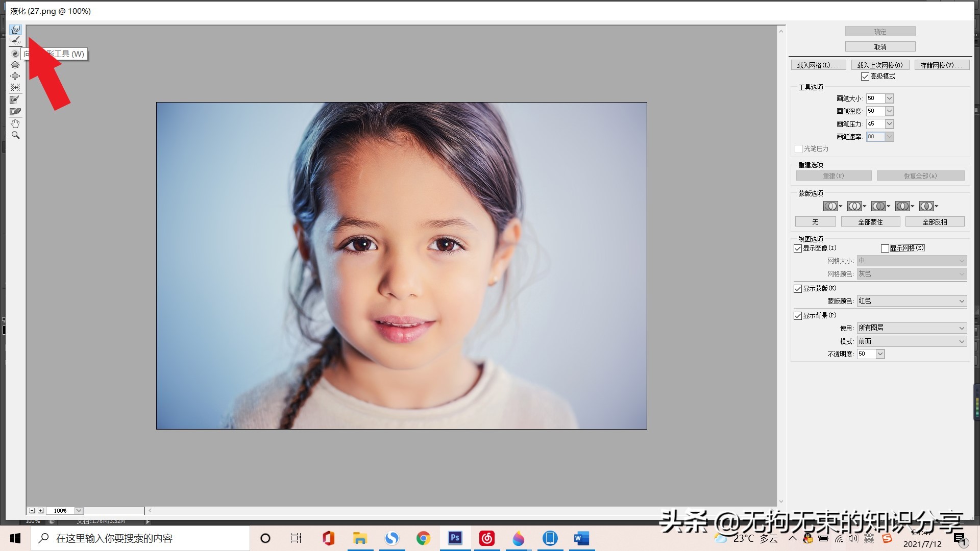Toggle the 显示背景 checkbox
The width and height of the screenshot is (980, 551).
(x=798, y=316)
